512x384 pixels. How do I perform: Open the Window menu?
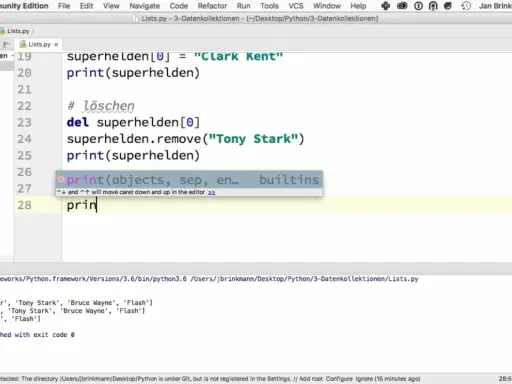pyautogui.click(x=327, y=6)
